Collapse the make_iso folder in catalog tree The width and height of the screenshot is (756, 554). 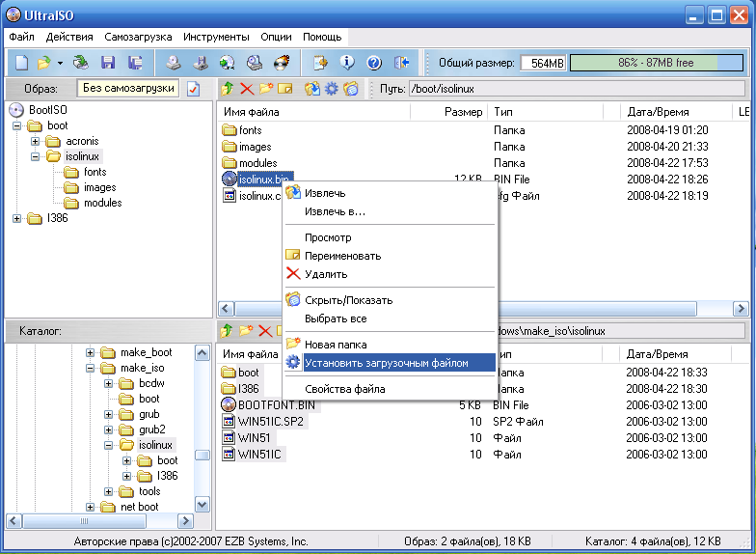pyautogui.click(x=91, y=368)
